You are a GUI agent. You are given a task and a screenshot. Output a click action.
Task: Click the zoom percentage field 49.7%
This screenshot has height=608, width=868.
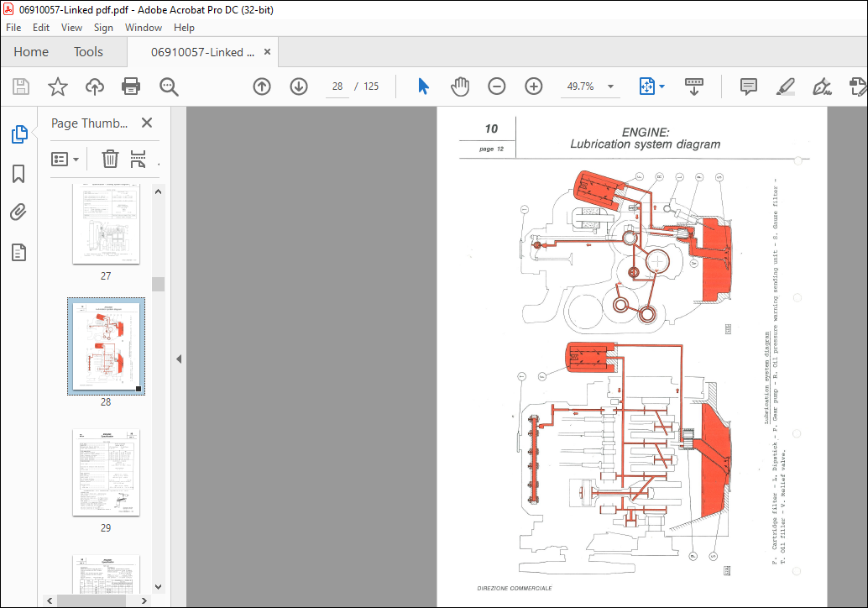[580, 86]
